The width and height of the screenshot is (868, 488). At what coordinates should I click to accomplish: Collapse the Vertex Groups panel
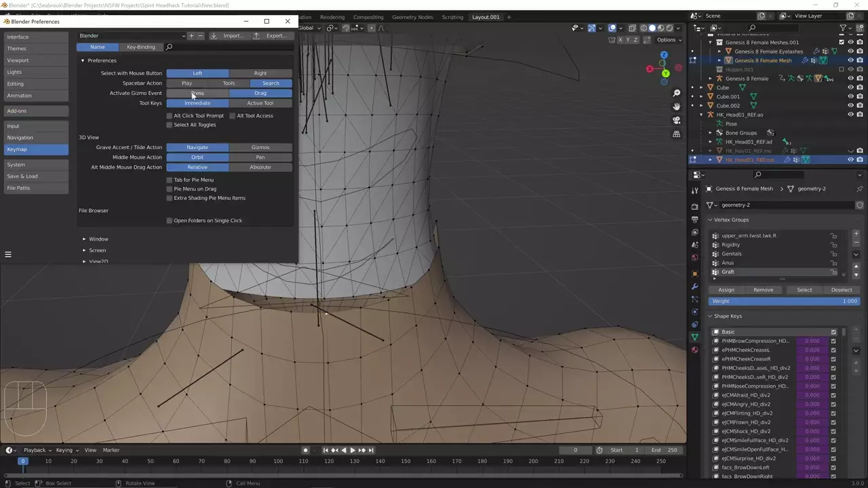click(710, 220)
